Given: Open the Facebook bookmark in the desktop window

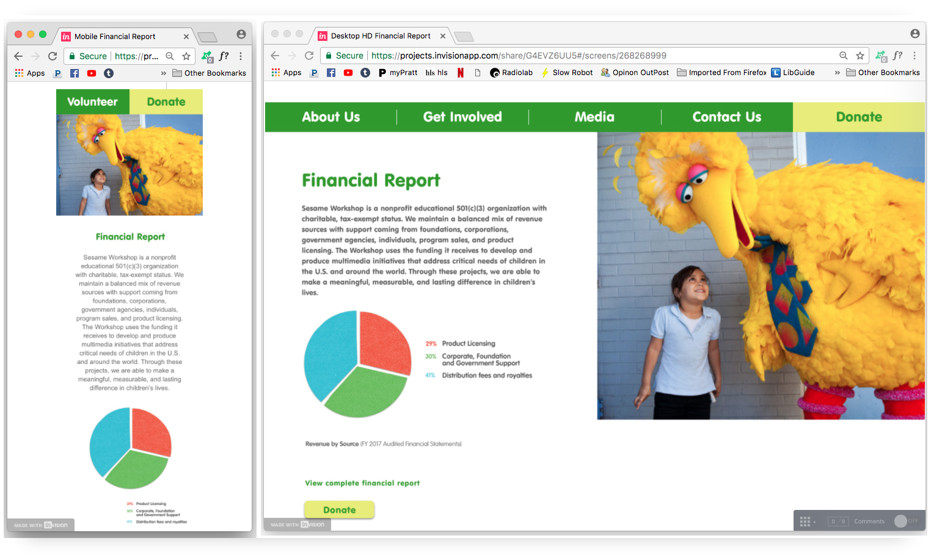Looking at the screenshot, I should [x=331, y=73].
